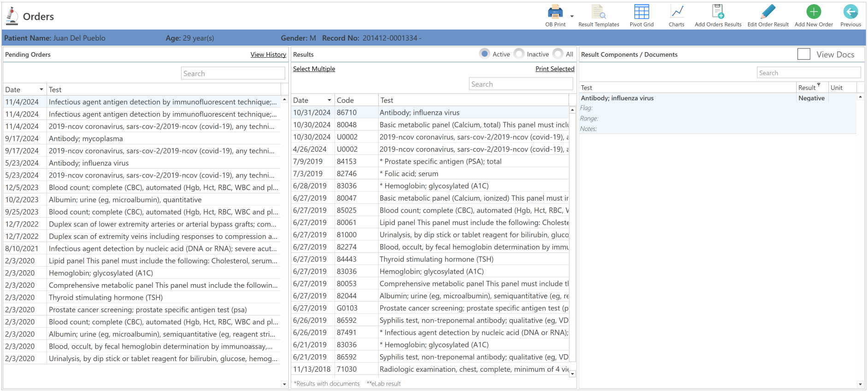Select the All results radio button
Viewport: 868px width, 392px height.
[558, 54]
